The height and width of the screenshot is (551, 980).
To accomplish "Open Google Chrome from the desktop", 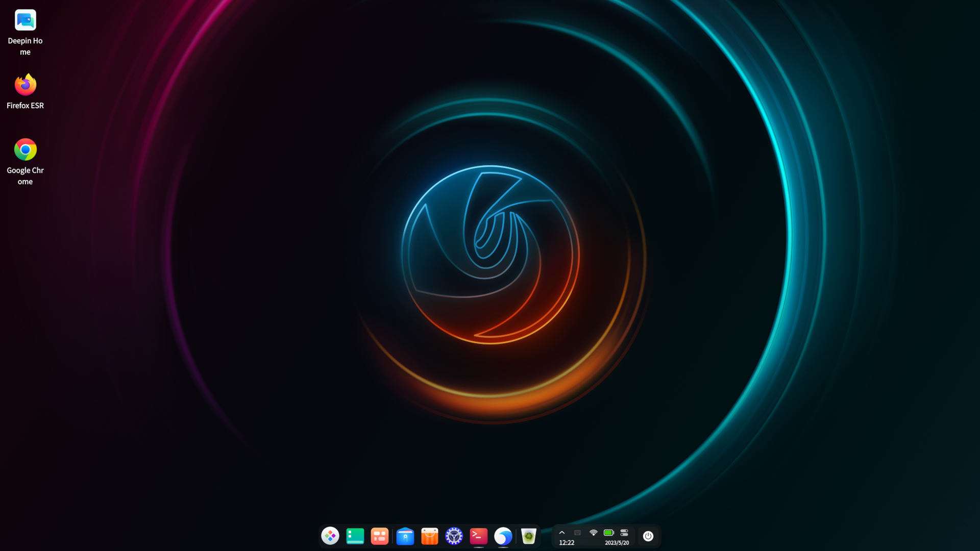I will click(x=26, y=149).
